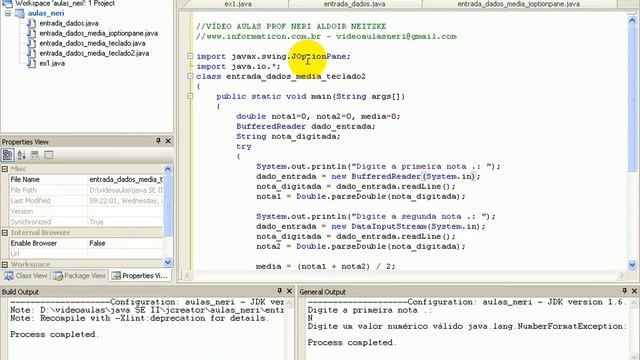
Task: Switch to the Class View tab
Action: [26, 276]
